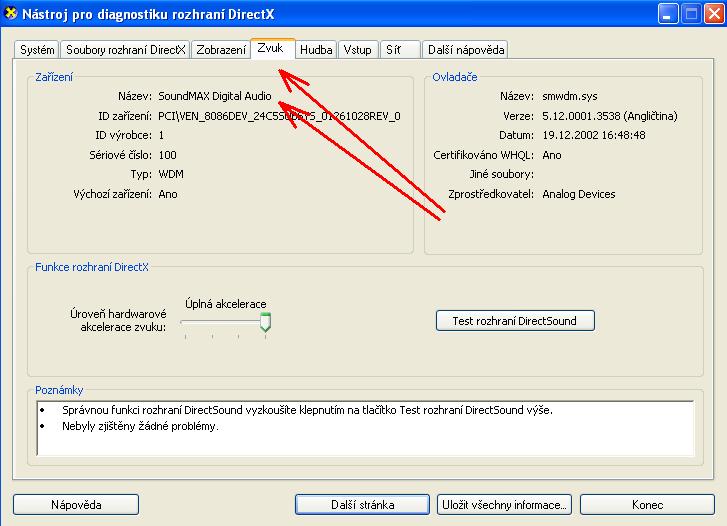The width and height of the screenshot is (727, 526).
Task: Switch to the Vstup tab
Action: pyautogui.click(x=357, y=50)
